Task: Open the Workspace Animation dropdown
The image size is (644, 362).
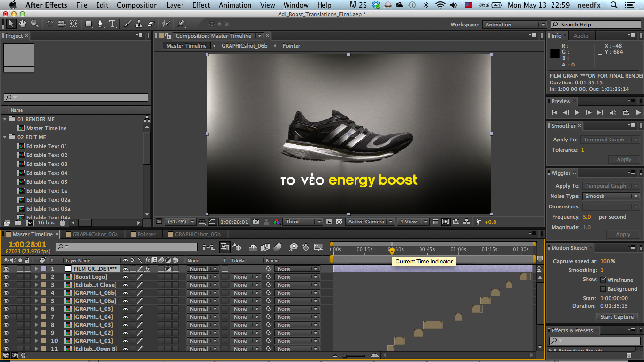Action: (x=514, y=25)
